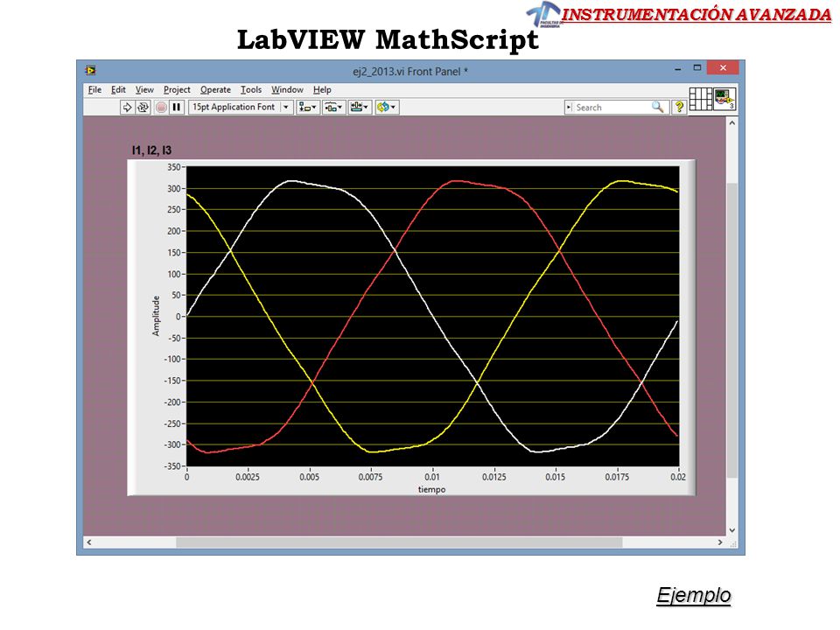This screenshot has height=630, width=840.
Task: Click the -350 y-axis minimum value
Action: click(172, 466)
